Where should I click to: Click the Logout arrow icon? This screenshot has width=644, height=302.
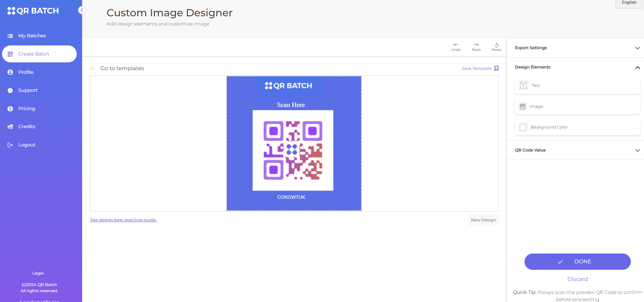coord(10,145)
